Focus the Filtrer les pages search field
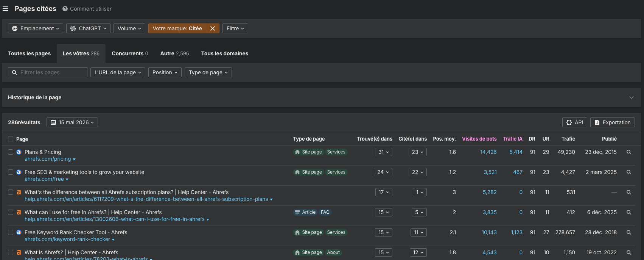Screen dimensions: 644x260 (48, 72)
